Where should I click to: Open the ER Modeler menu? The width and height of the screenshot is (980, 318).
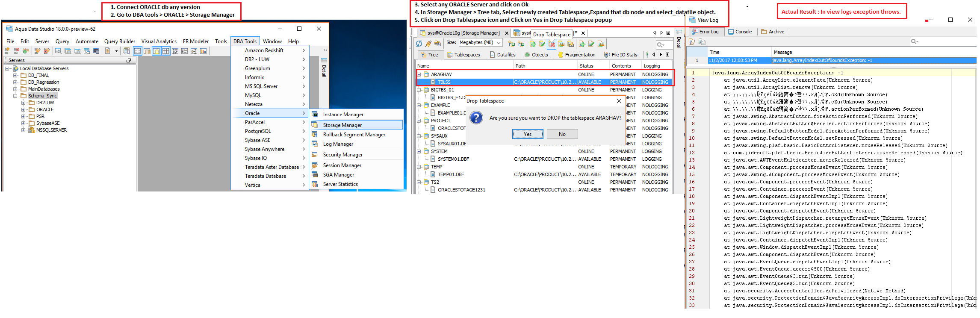click(x=196, y=41)
